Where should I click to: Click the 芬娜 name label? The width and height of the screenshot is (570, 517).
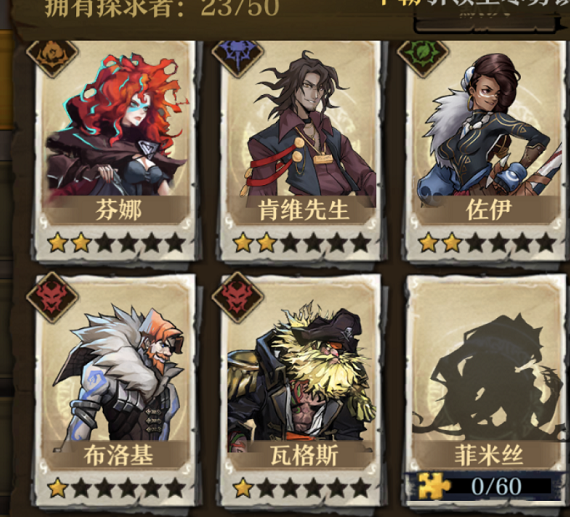(x=118, y=210)
